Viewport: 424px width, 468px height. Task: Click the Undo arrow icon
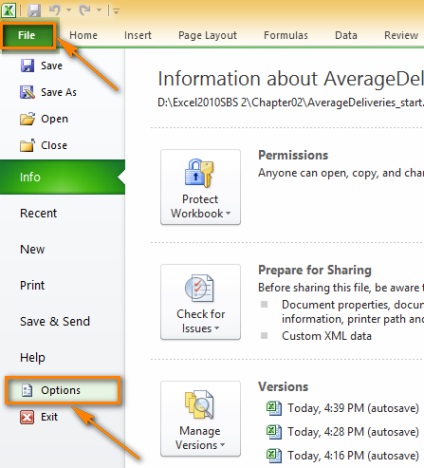pos(55,10)
